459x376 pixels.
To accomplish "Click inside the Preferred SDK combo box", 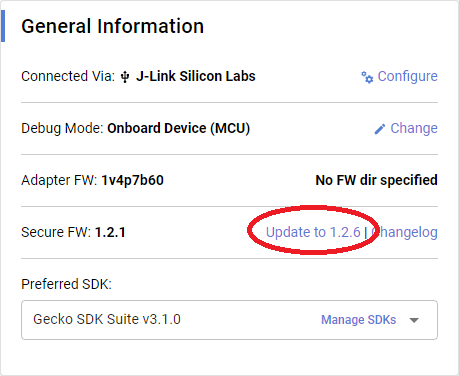I will (229, 320).
